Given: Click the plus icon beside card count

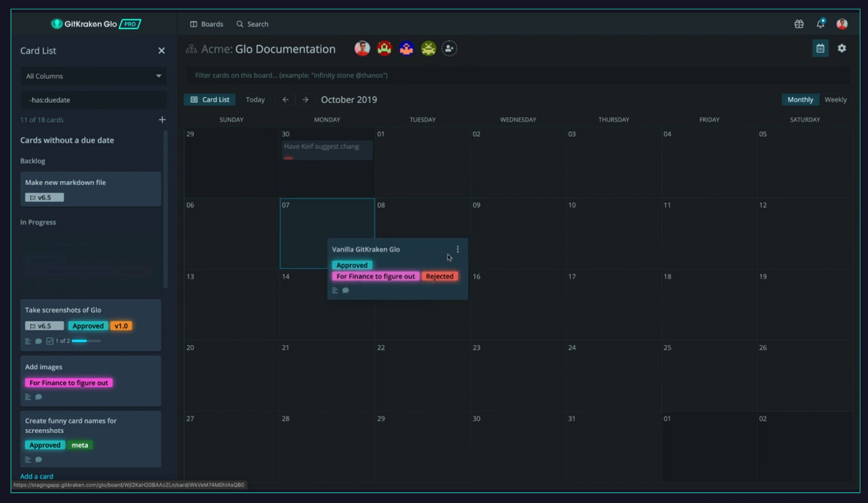Looking at the screenshot, I should coord(162,120).
